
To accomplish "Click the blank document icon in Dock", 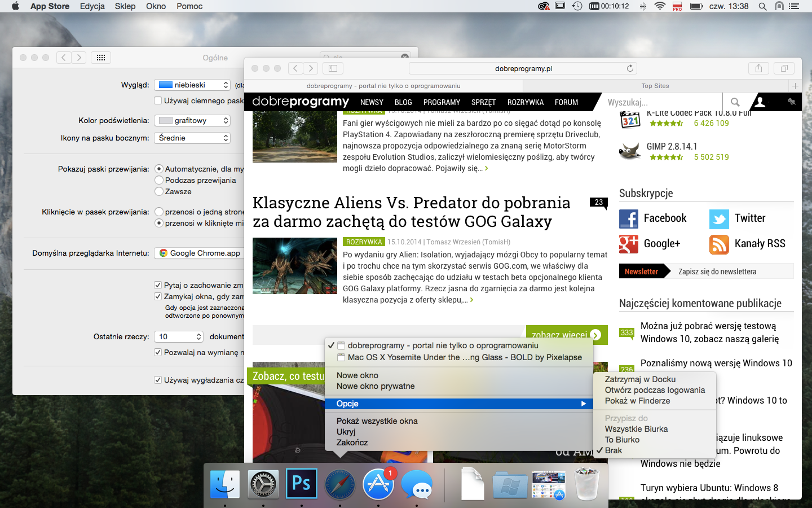I will tap(473, 484).
